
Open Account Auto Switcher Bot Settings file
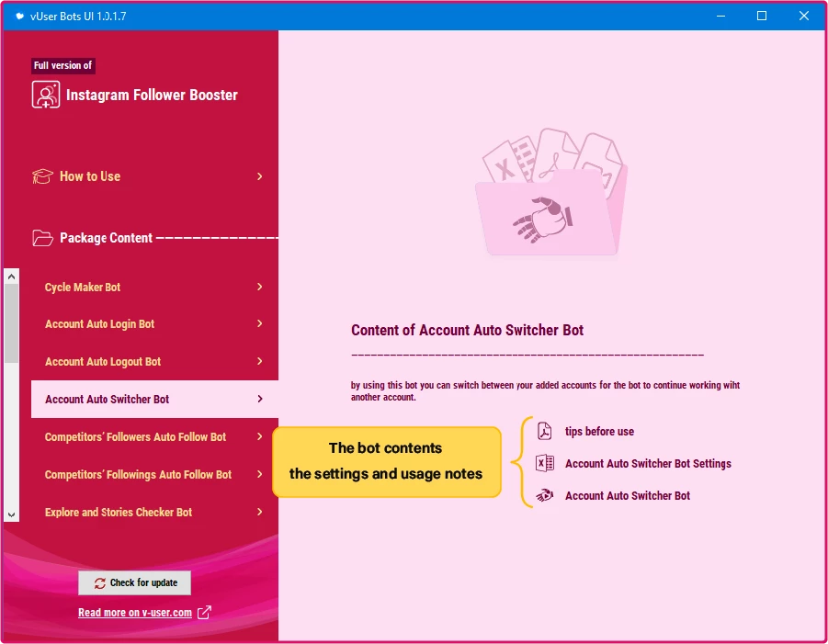click(648, 463)
